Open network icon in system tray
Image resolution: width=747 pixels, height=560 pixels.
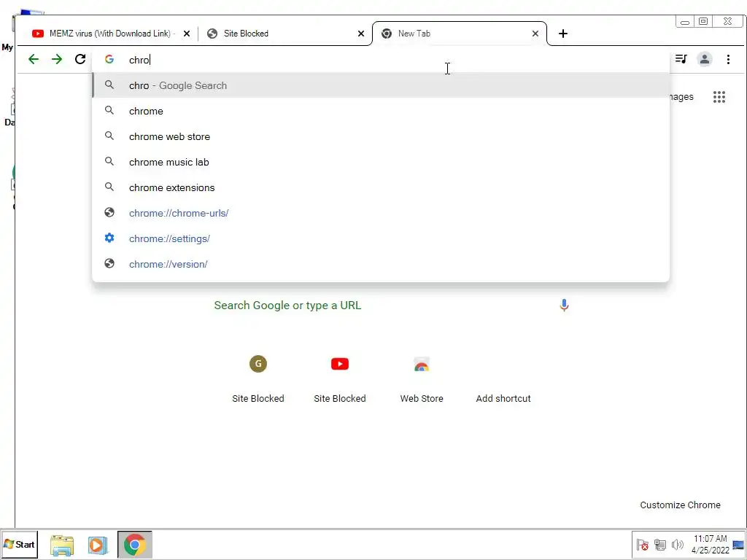(659, 544)
